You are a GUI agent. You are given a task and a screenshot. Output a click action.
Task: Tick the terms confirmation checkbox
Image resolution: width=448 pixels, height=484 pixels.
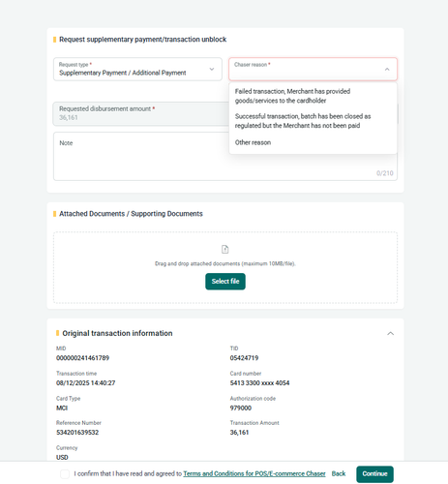pyautogui.click(x=65, y=474)
